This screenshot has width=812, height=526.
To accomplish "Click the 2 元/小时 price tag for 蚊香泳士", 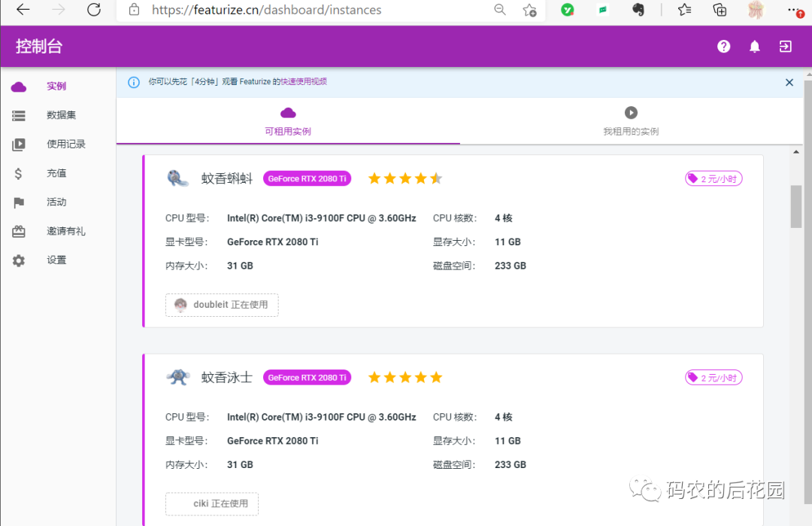I will [x=714, y=378].
